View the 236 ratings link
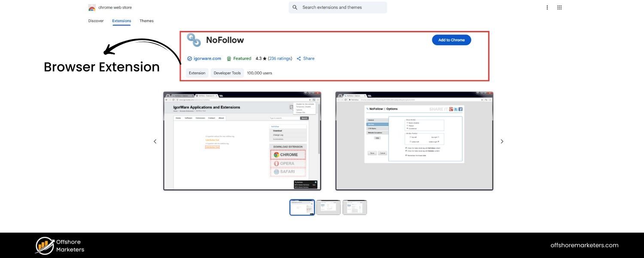 pos(279,58)
